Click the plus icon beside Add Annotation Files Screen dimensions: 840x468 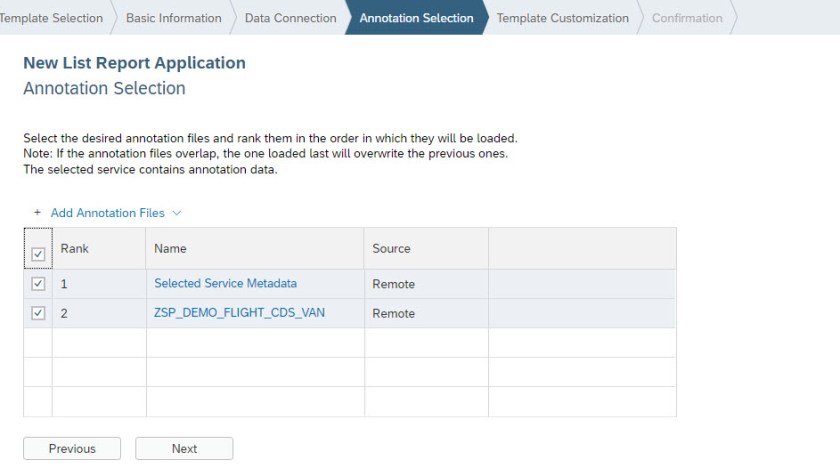[37, 213]
